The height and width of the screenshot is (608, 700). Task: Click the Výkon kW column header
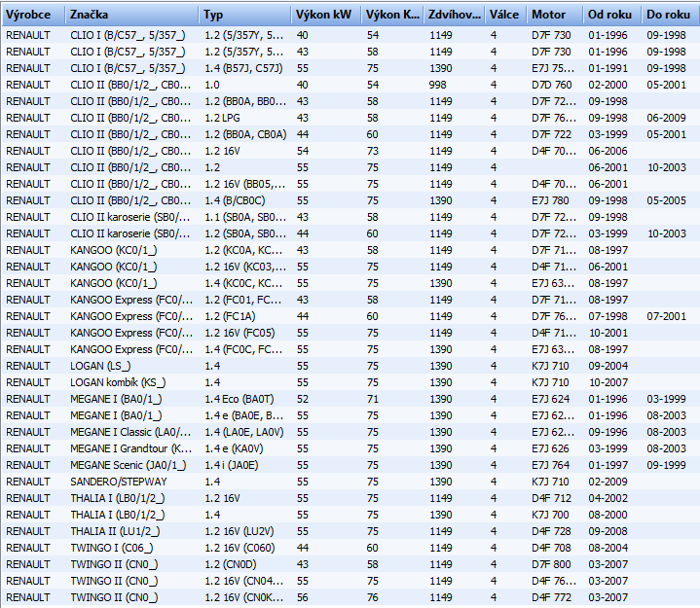tap(326, 15)
